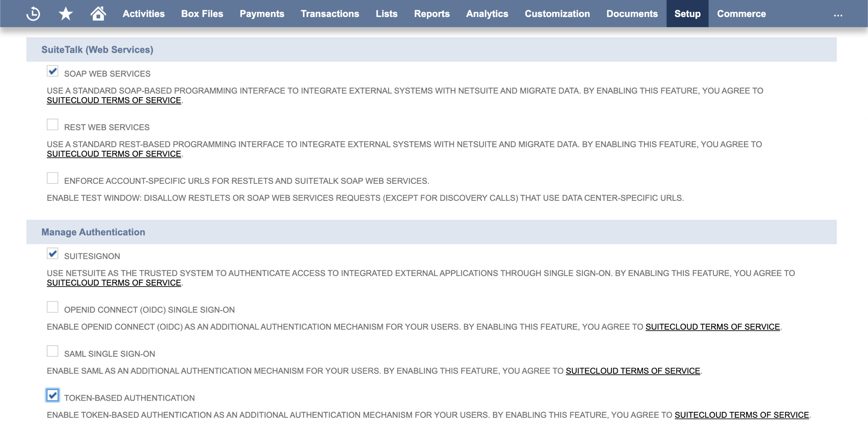Open the Recent Records history icon
Image resolution: width=868 pixels, height=428 pixels.
tap(33, 13)
